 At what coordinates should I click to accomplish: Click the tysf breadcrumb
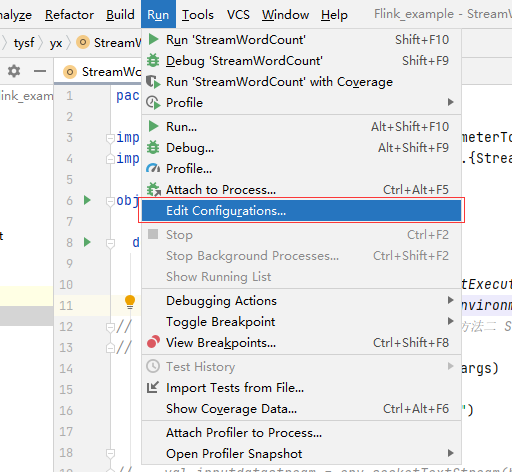point(24,43)
